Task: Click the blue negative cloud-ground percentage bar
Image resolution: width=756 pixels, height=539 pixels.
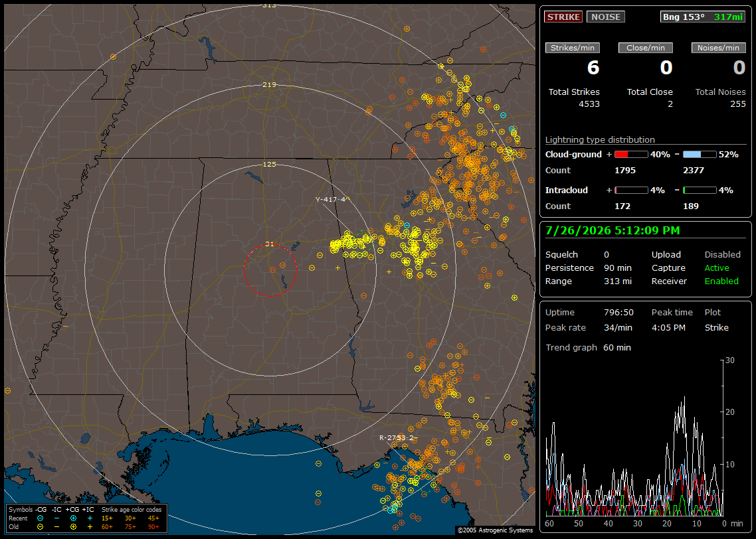Action: (x=700, y=155)
